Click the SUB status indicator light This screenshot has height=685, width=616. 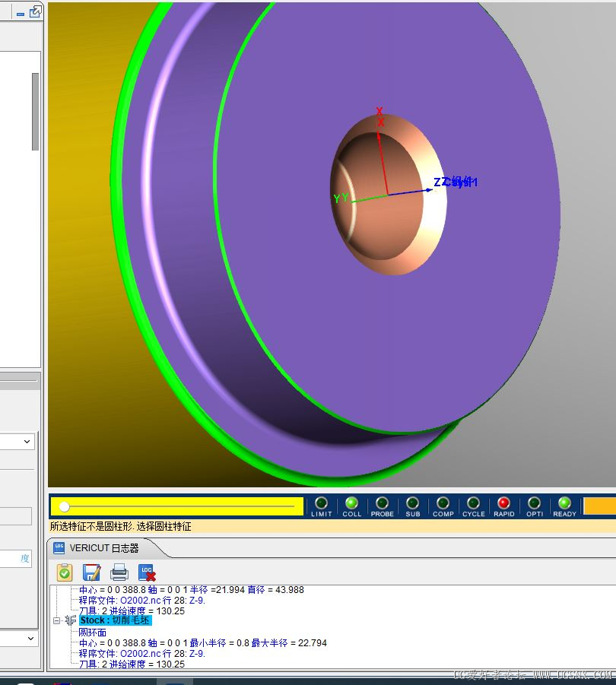[x=412, y=503]
